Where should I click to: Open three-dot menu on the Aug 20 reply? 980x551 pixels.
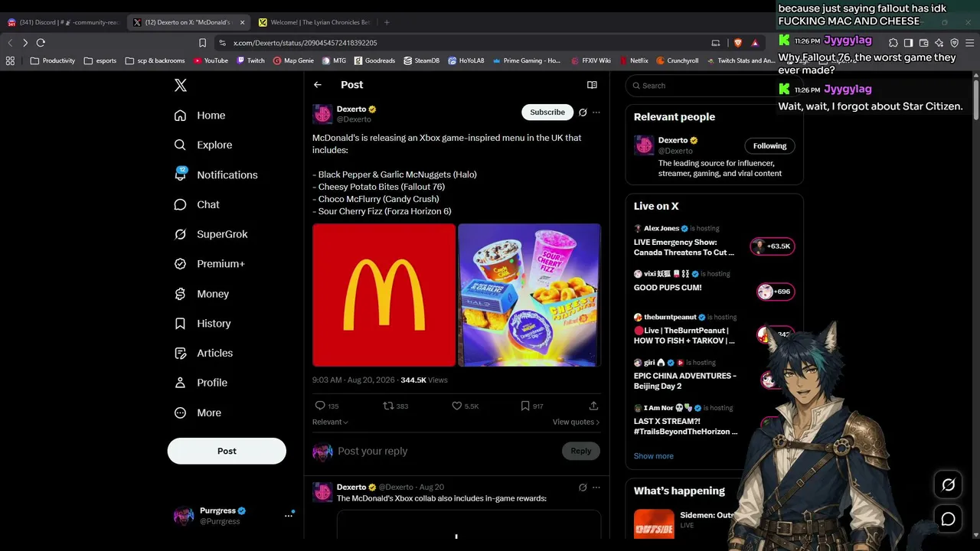point(596,487)
